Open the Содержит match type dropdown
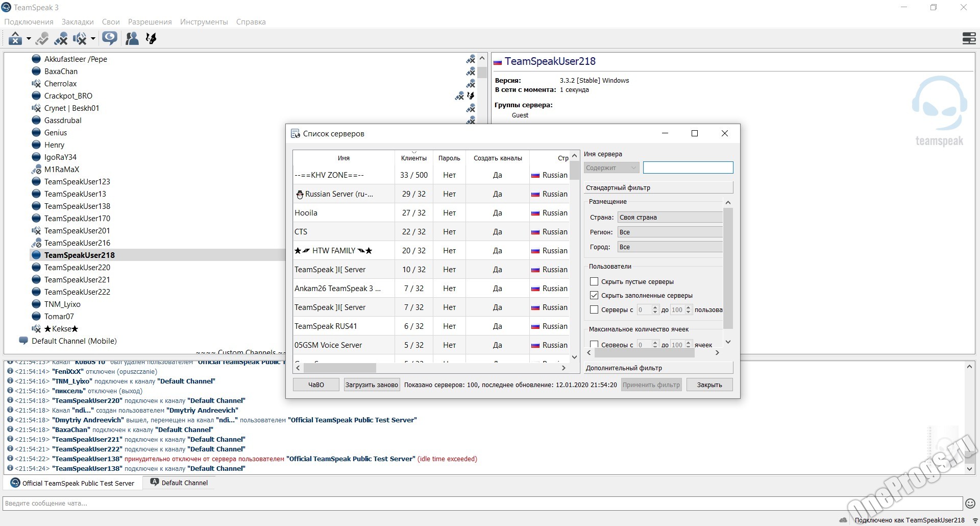 (x=611, y=168)
